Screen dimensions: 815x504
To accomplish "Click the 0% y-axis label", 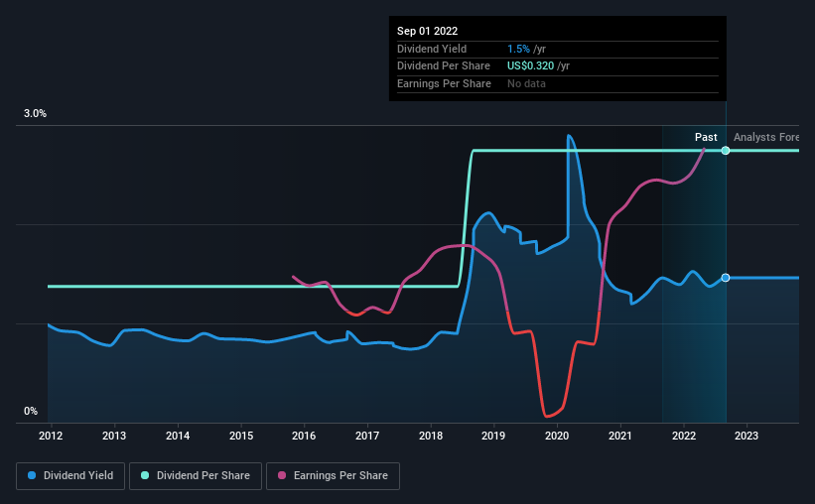I will click(x=31, y=411).
